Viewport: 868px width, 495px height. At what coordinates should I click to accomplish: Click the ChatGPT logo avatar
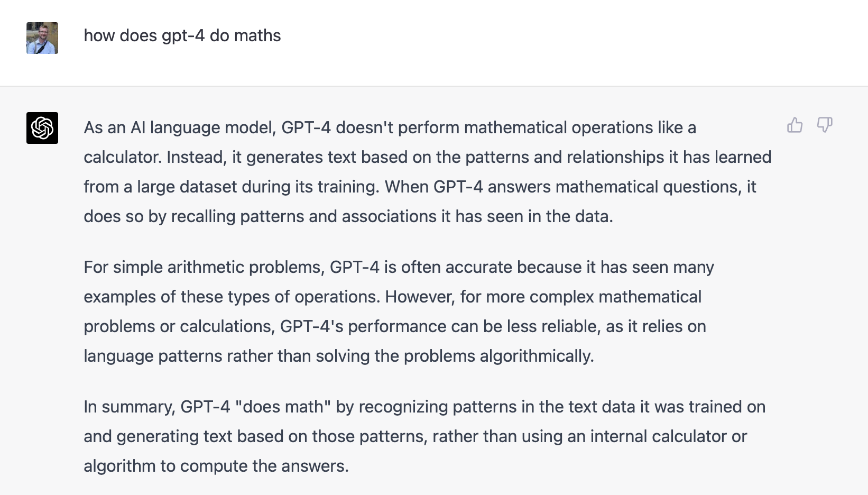[x=42, y=128]
